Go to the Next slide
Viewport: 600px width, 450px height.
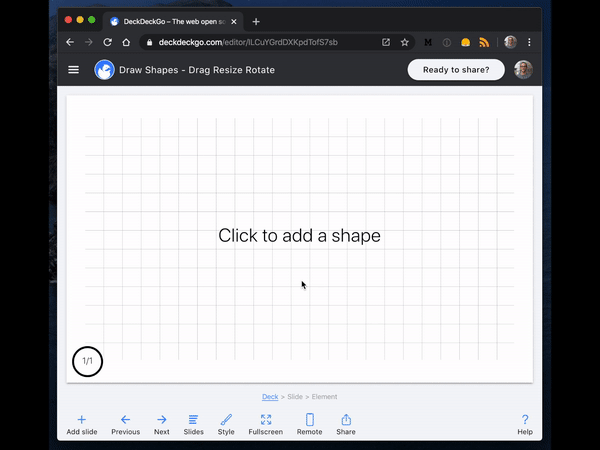(x=161, y=424)
